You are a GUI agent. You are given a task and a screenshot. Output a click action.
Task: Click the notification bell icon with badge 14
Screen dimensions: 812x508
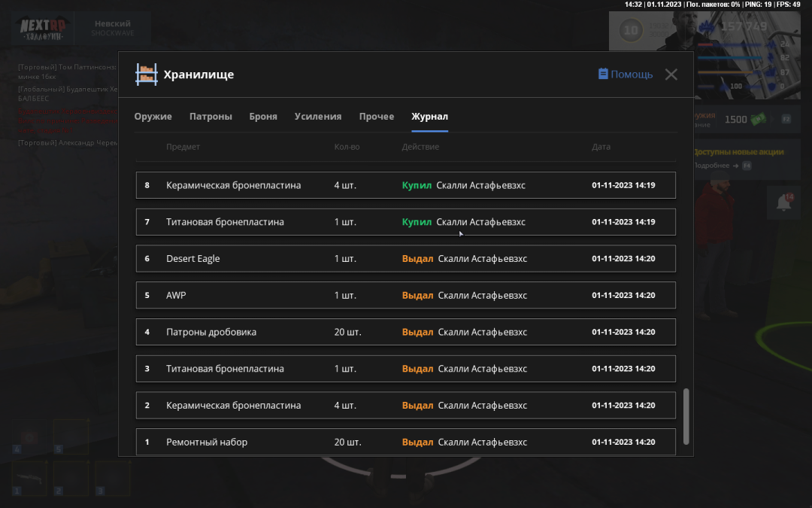[x=784, y=202]
